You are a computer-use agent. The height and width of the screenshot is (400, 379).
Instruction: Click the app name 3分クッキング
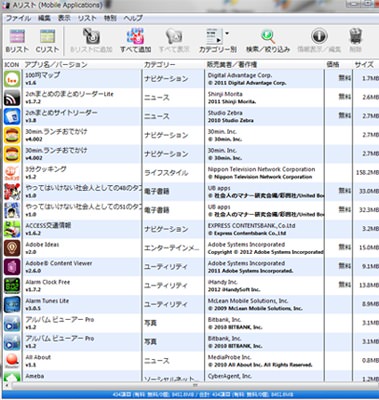(46, 169)
